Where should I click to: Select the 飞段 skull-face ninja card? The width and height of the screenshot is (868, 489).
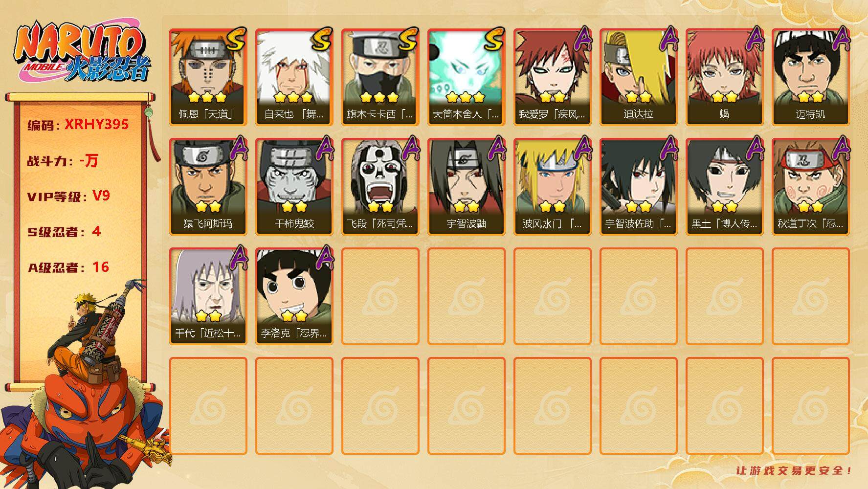[380, 187]
